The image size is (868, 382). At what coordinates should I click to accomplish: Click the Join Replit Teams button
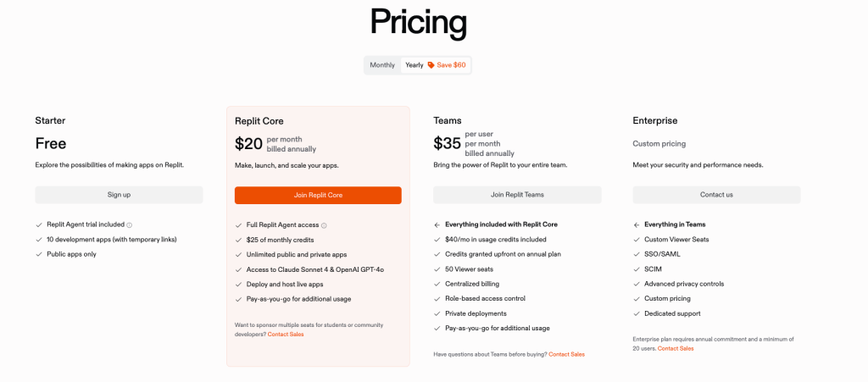click(x=517, y=195)
